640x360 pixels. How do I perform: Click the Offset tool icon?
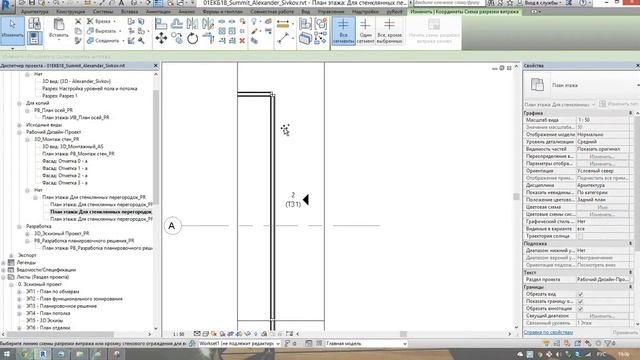[177, 24]
